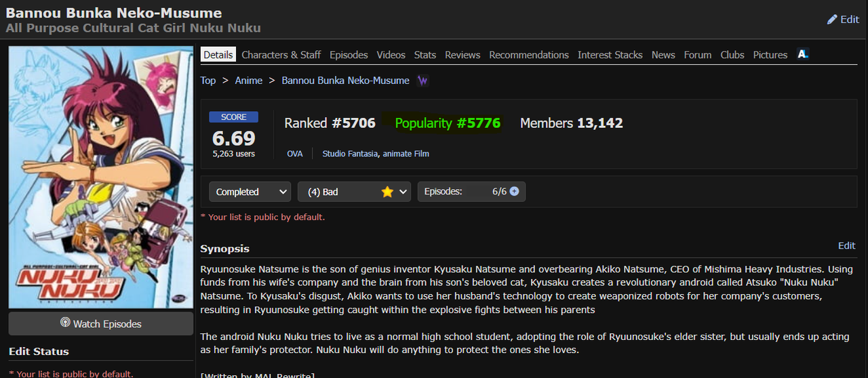Click Bannou Bunka Neko-Musume breadcrumb link

click(x=346, y=81)
